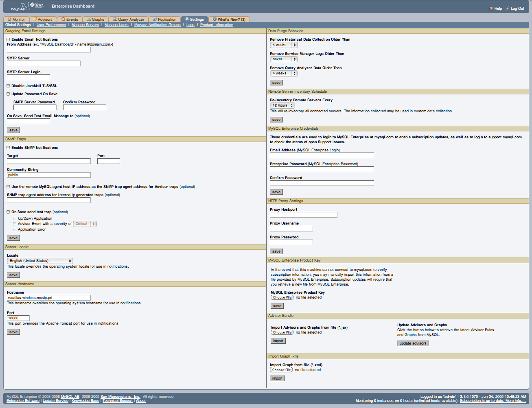Click the Log Out icon at top right
Screen dimensions: 532x408
508,9
